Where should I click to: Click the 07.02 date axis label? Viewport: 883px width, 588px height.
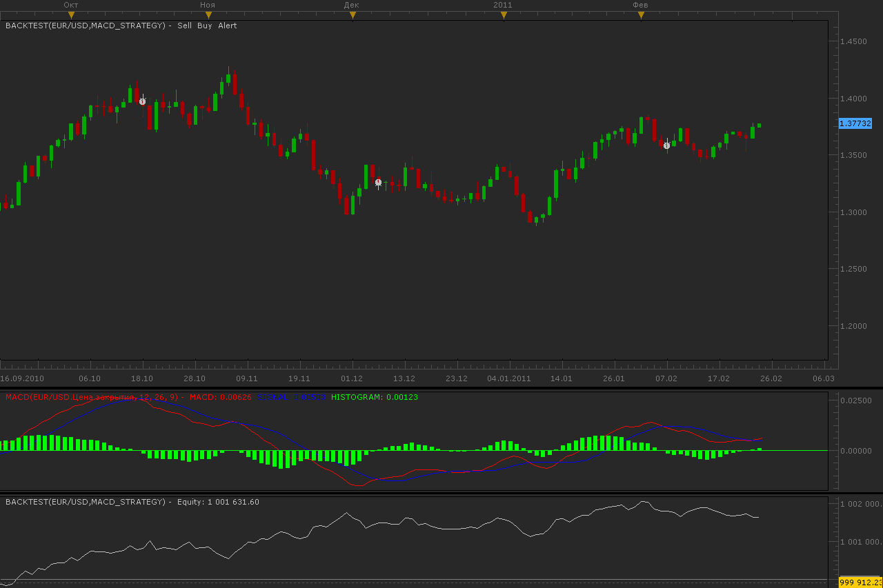[x=666, y=378]
